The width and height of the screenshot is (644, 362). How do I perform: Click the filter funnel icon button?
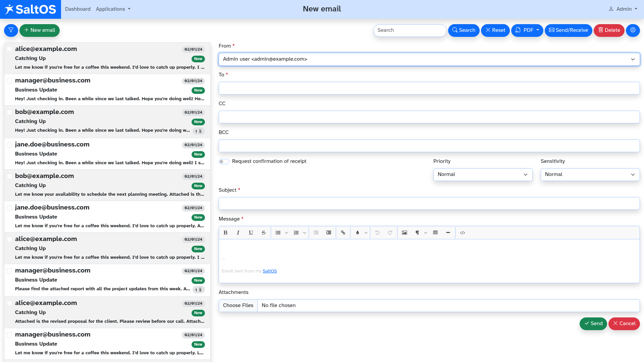coord(11,30)
